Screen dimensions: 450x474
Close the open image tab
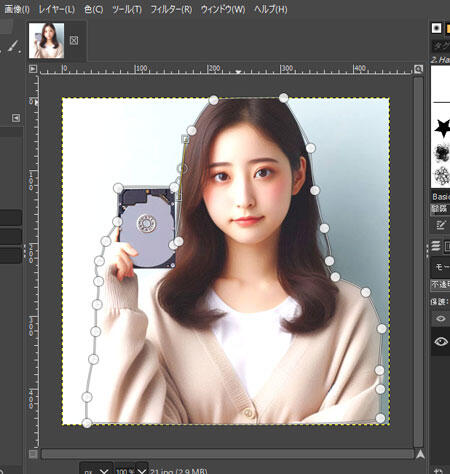pyautogui.click(x=74, y=41)
